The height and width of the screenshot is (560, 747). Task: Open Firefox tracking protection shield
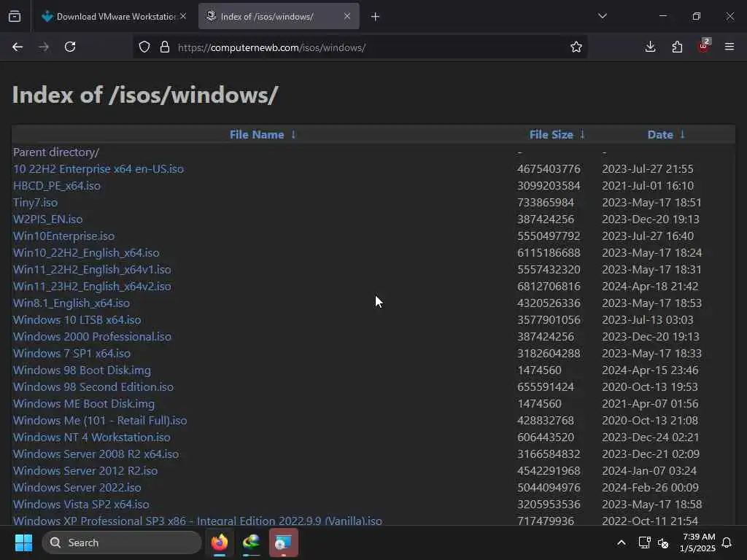click(144, 47)
